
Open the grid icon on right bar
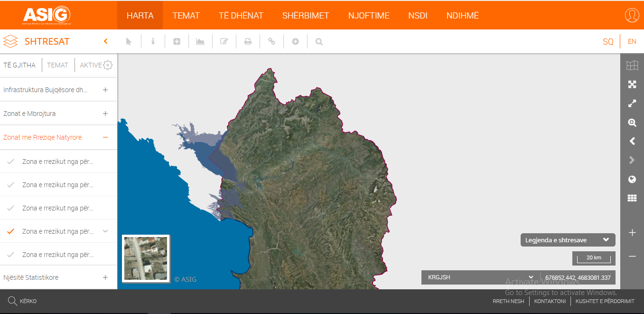pos(632,198)
